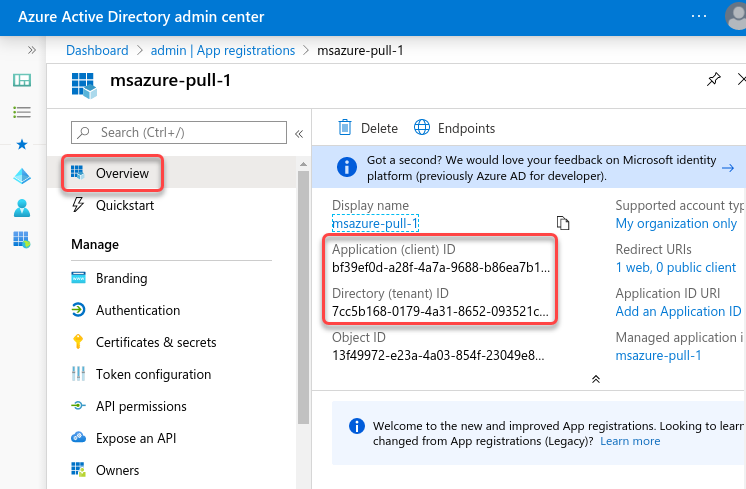Screen dimensions: 746x489
Task: Open the Users icon in left rail
Action: (21, 208)
